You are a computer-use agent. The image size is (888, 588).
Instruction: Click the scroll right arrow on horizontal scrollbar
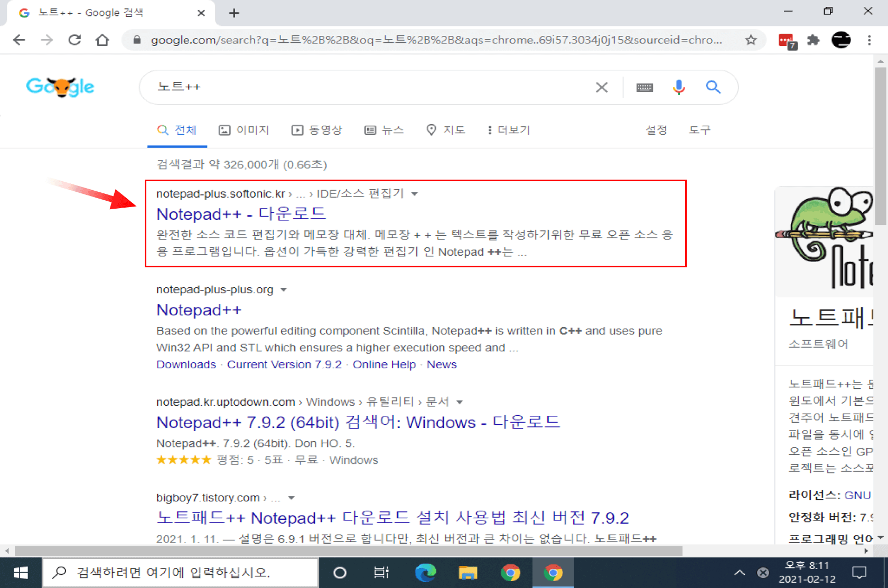(866, 551)
